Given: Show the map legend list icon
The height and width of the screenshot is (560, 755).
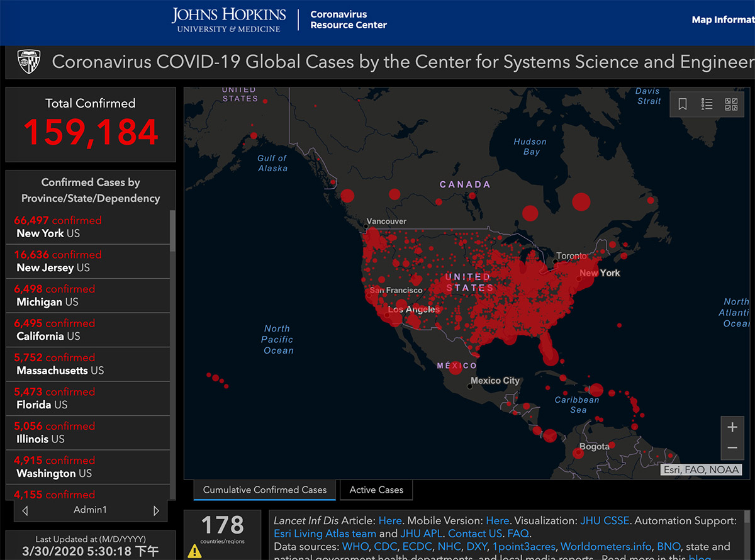Looking at the screenshot, I should [x=707, y=104].
